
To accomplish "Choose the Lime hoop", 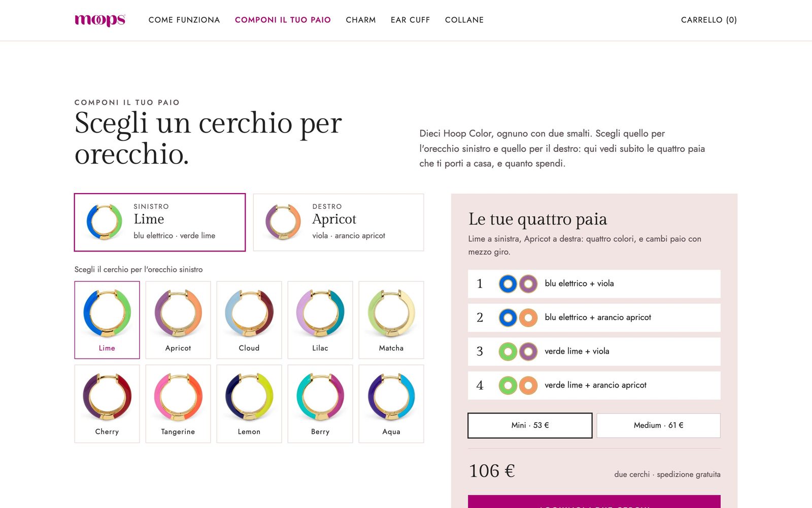I will [x=107, y=320].
